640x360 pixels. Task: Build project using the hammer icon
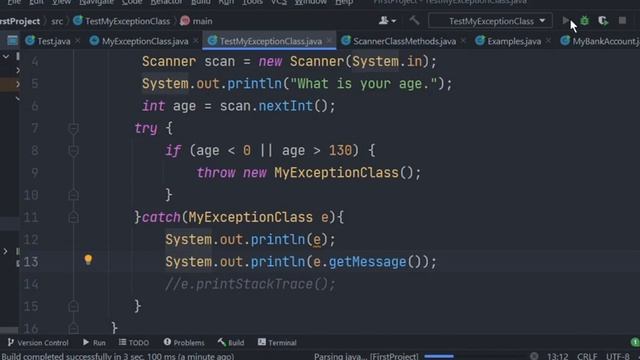414,20
